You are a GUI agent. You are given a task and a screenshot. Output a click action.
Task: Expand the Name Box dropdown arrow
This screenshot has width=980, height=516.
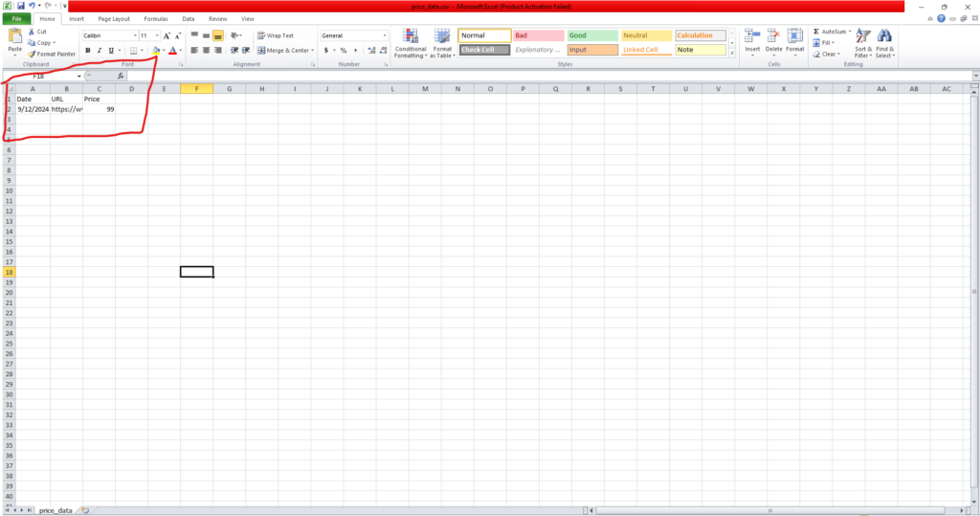pos(79,77)
